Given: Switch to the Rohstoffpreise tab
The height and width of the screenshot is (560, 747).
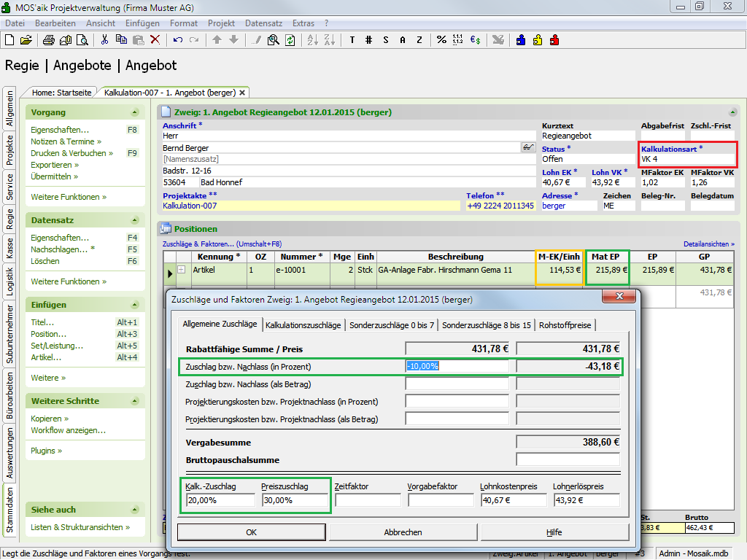Looking at the screenshot, I should tap(565, 324).
